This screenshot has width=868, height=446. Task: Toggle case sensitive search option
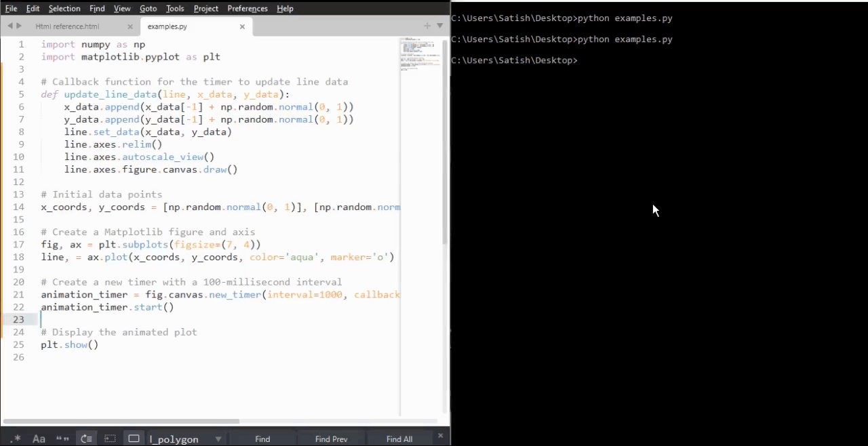tap(39, 439)
